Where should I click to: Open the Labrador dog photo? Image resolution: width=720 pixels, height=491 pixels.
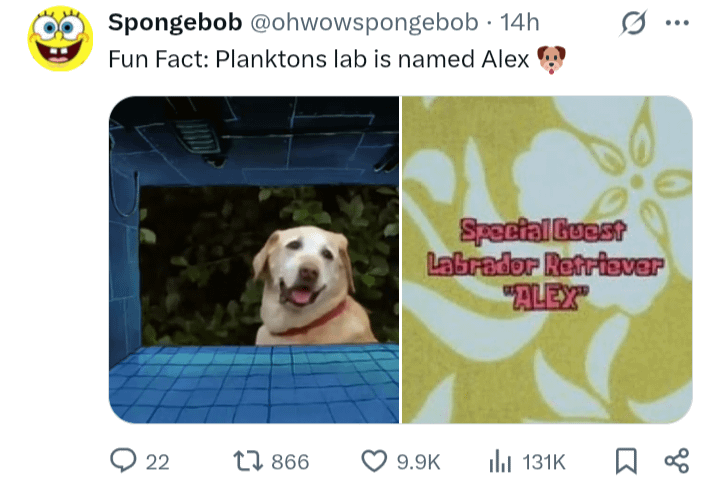[254, 260]
